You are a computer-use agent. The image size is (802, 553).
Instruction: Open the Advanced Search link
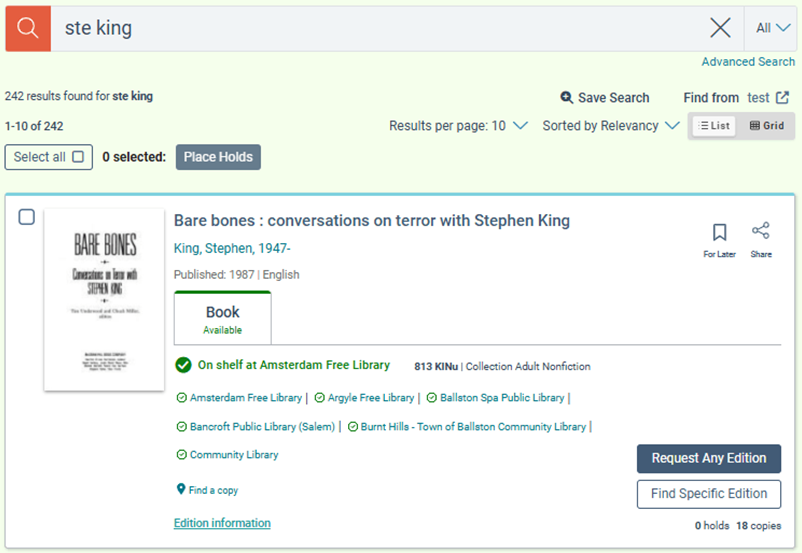[x=748, y=62]
